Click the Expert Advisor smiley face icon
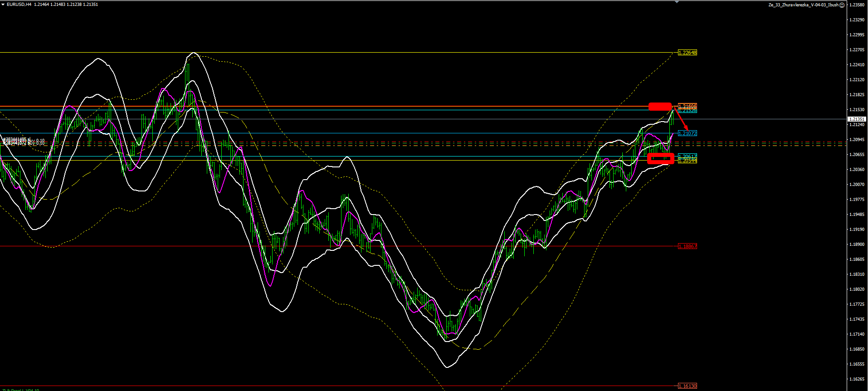 coord(842,5)
